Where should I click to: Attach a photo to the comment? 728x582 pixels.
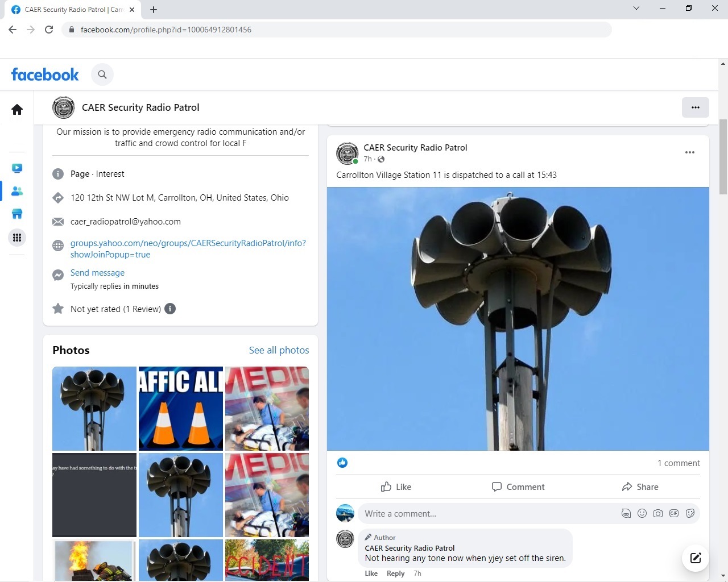(x=658, y=514)
